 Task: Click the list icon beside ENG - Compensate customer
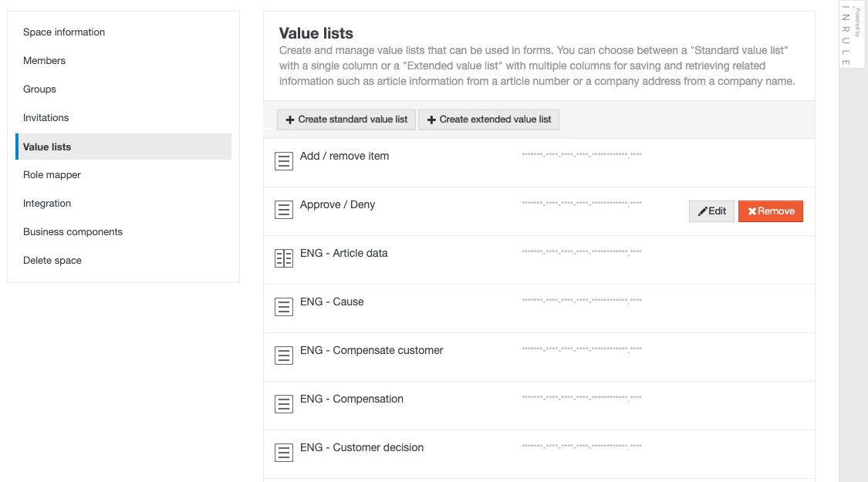[284, 355]
